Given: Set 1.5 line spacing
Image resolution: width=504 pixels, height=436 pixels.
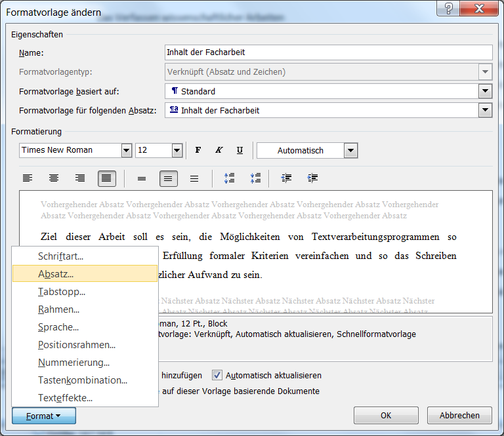Looking at the screenshot, I should coord(168,178).
